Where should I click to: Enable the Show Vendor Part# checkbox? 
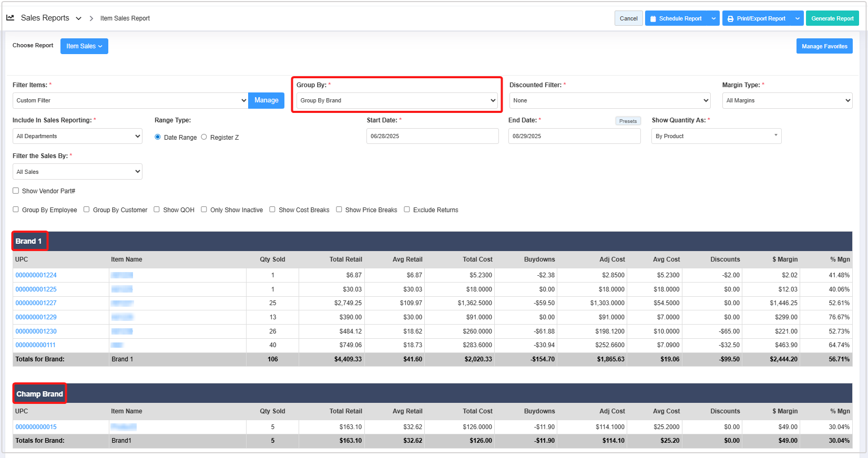16,191
